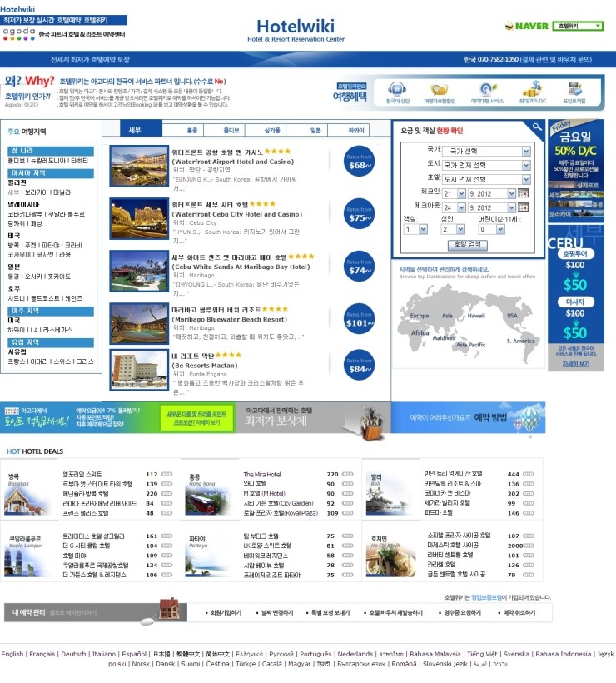
Task: Click the 최저가 보상제 banner
Action: tap(313, 418)
